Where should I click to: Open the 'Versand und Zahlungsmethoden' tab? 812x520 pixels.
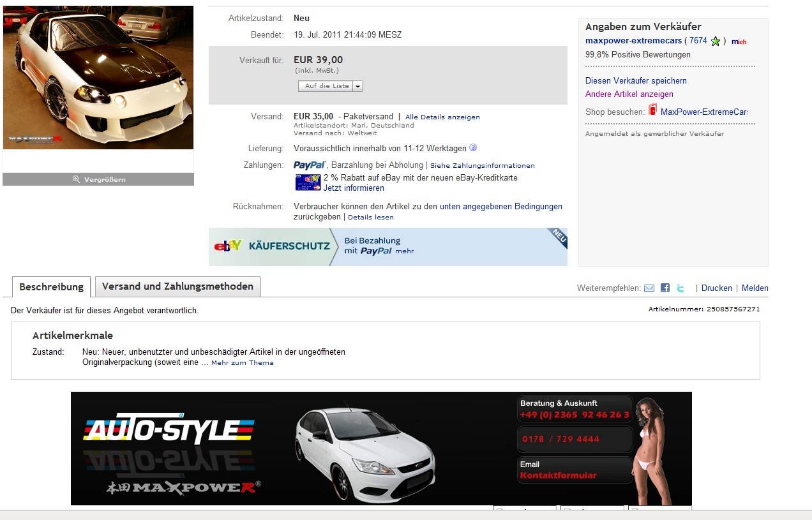[177, 286]
